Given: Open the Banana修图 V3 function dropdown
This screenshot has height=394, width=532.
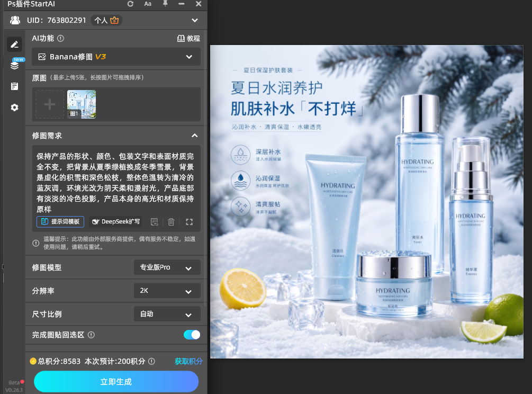Looking at the screenshot, I should click(116, 57).
